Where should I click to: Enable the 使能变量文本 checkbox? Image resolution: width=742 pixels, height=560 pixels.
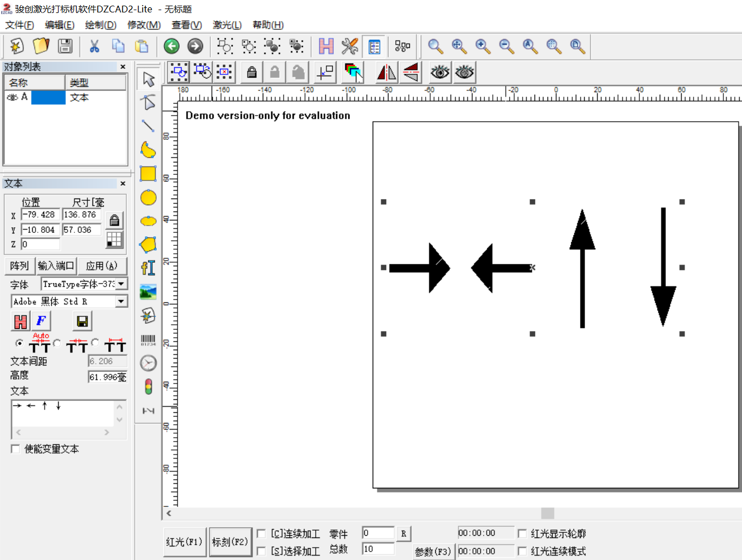(x=16, y=449)
